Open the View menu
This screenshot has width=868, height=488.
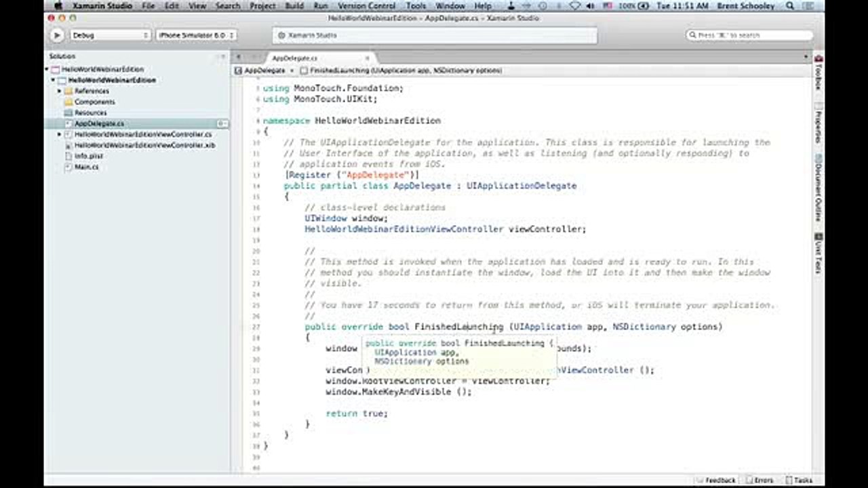(197, 5)
